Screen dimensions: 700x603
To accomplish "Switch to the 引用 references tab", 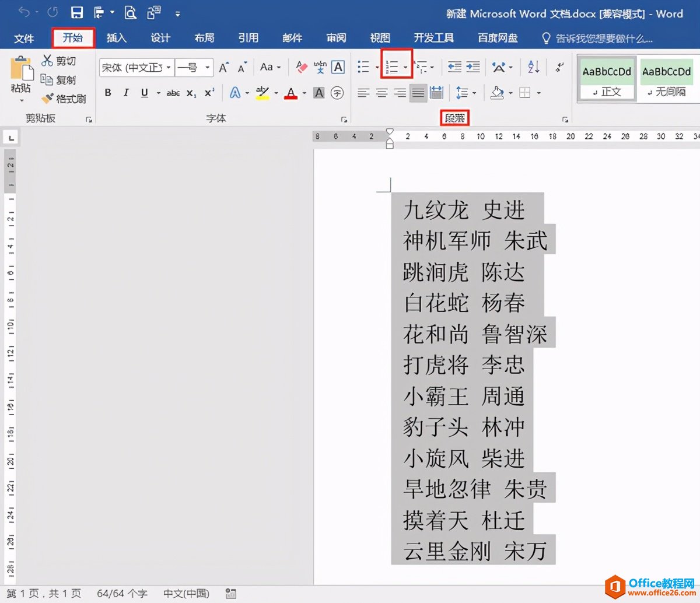I will tap(249, 38).
